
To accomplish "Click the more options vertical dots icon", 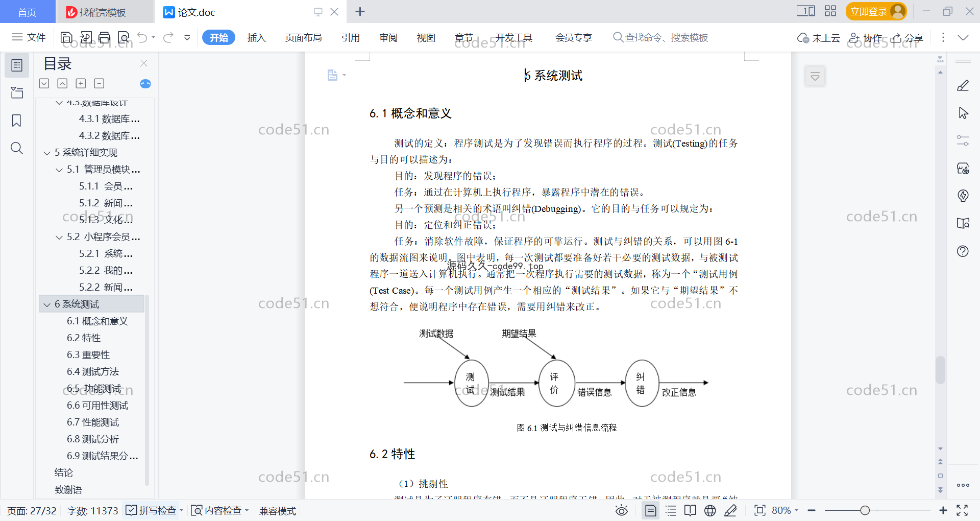I will 943,37.
